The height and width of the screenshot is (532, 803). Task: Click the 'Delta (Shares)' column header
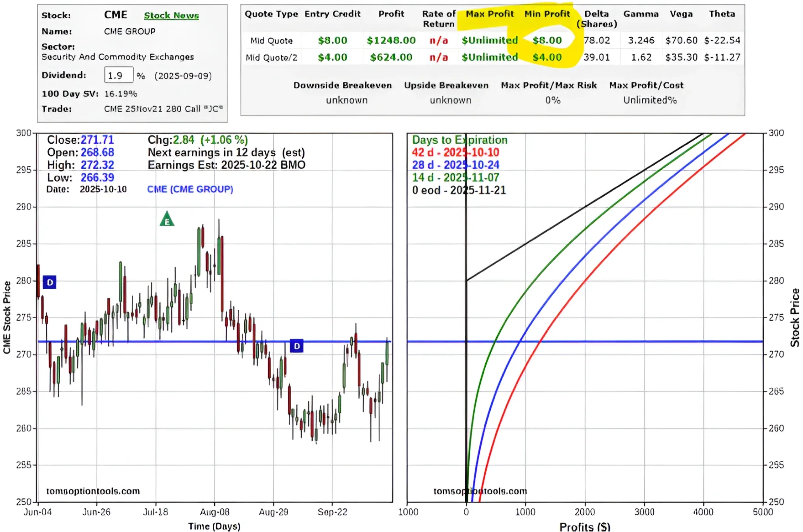[x=597, y=19]
